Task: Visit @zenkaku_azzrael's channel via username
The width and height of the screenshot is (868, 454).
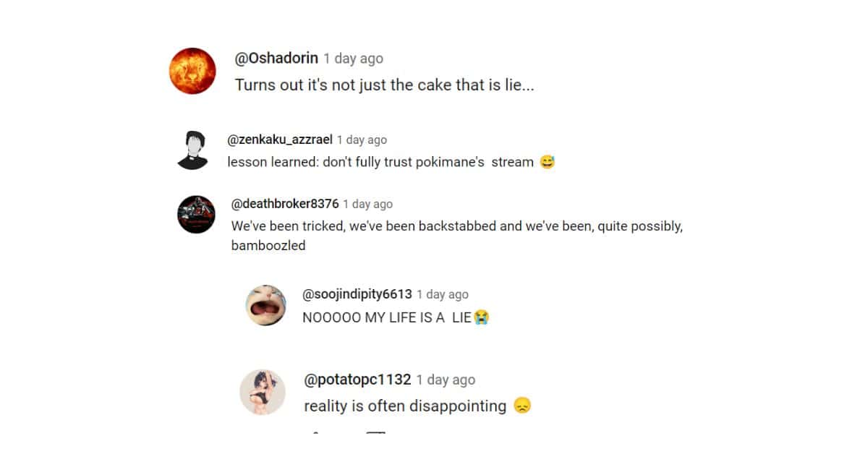Action: pyautogui.click(x=280, y=140)
